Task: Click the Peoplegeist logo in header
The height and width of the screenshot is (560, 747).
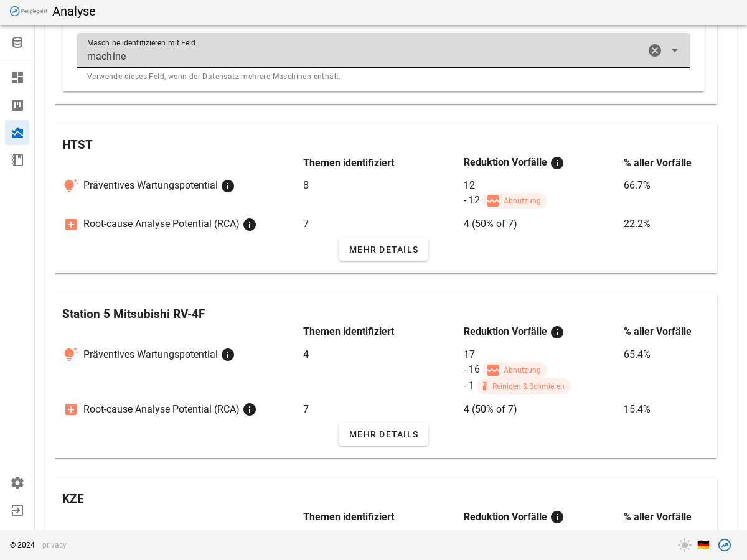Action: (x=29, y=11)
